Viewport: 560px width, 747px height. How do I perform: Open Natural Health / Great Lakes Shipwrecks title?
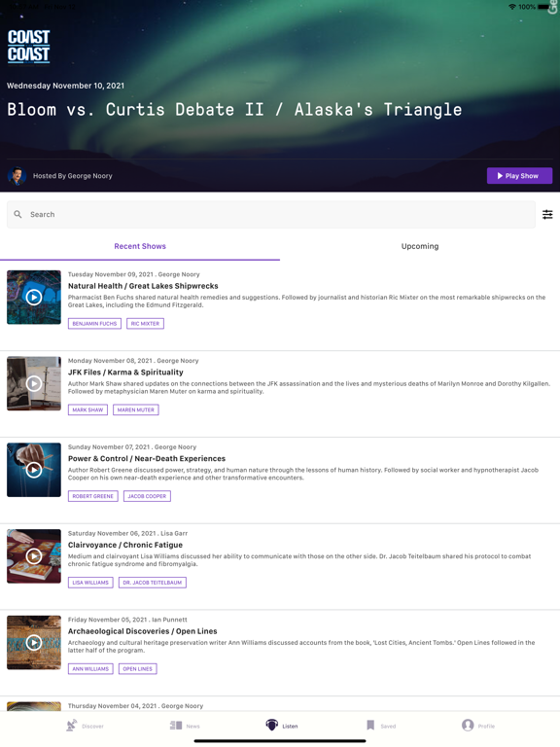pos(143,286)
